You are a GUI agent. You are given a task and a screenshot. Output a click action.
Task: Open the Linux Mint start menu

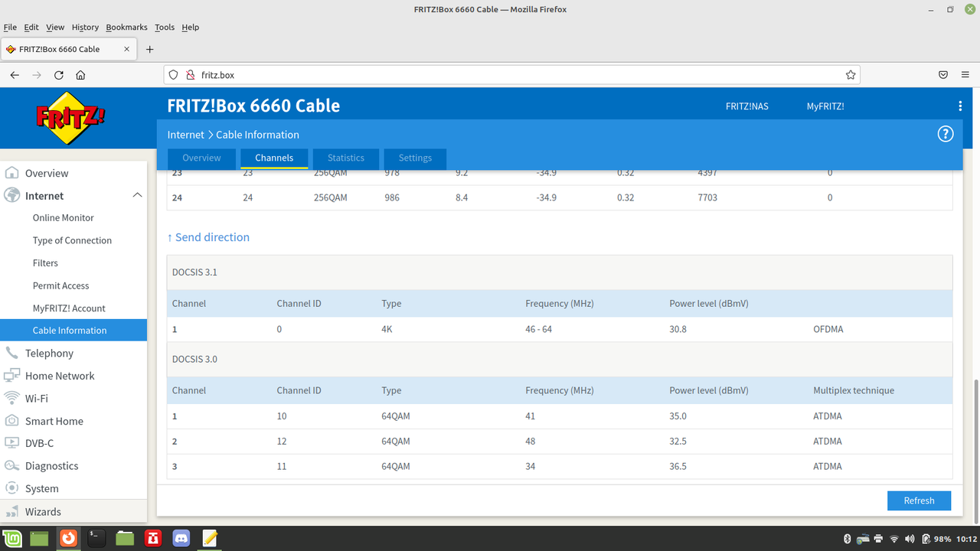tap(13, 539)
